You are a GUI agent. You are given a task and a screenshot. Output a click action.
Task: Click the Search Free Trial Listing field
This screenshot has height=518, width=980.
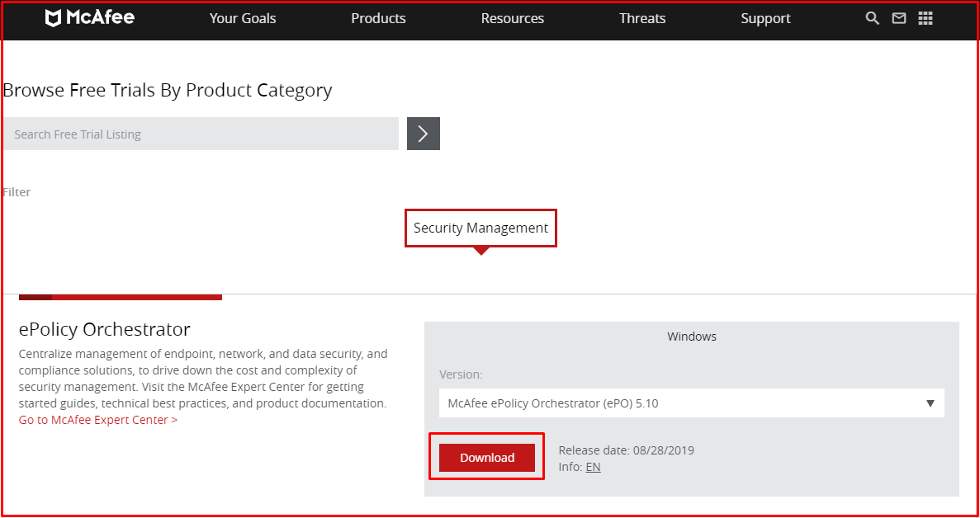coord(201,134)
